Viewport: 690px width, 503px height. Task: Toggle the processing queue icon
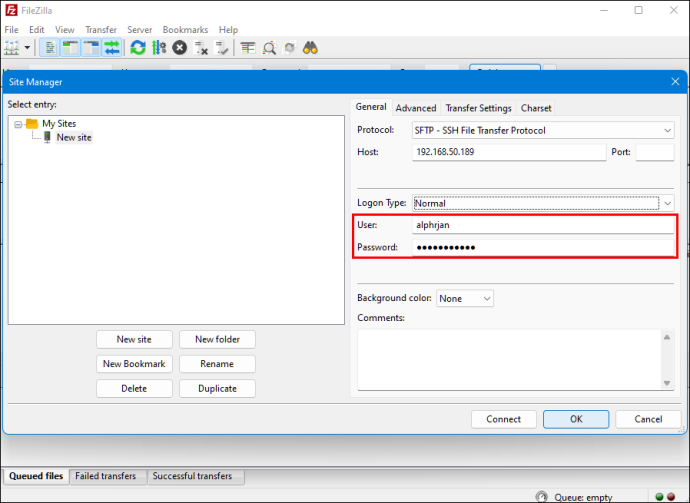(x=159, y=48)
